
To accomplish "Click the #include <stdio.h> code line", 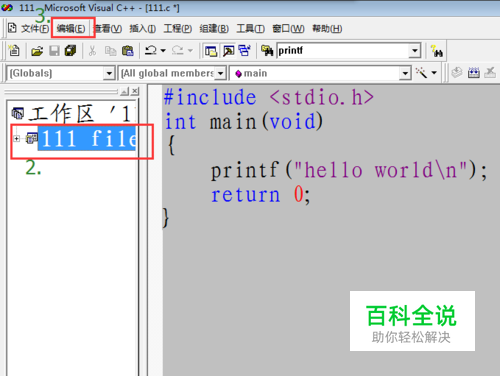I will pos(269,97).
